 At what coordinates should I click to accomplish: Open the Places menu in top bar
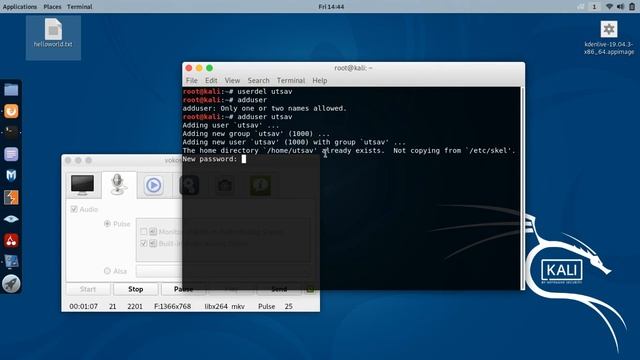pos(52,7)
